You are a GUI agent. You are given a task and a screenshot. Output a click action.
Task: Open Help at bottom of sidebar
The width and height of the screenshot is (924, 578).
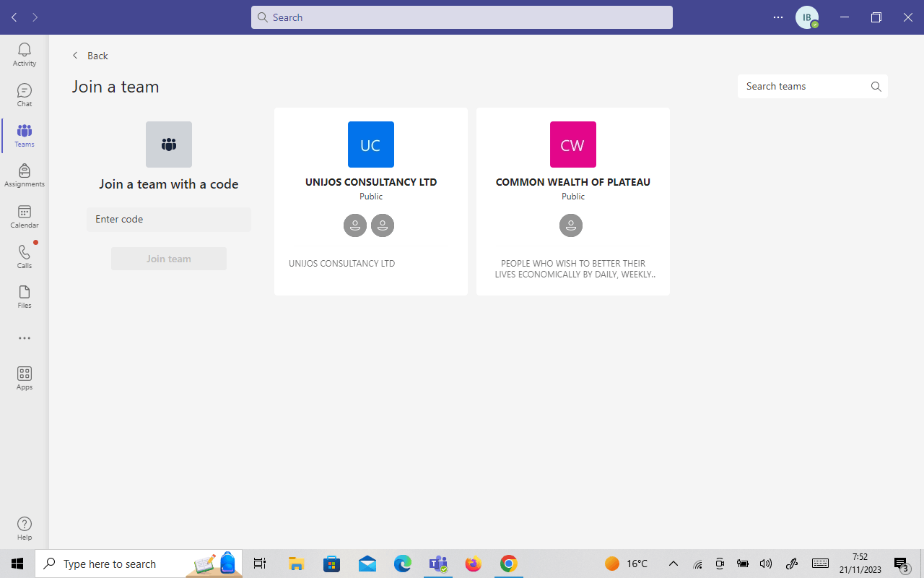coord(25,528)
